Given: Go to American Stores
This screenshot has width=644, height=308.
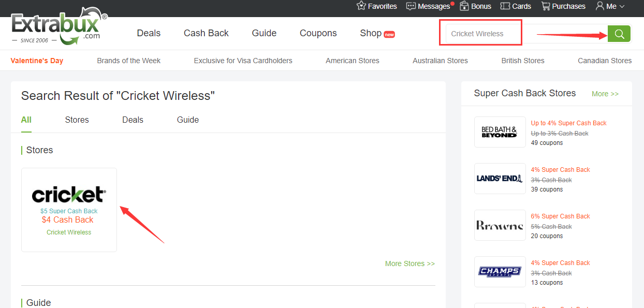Looking at the screenshot, I should click(x=353, y=61).
